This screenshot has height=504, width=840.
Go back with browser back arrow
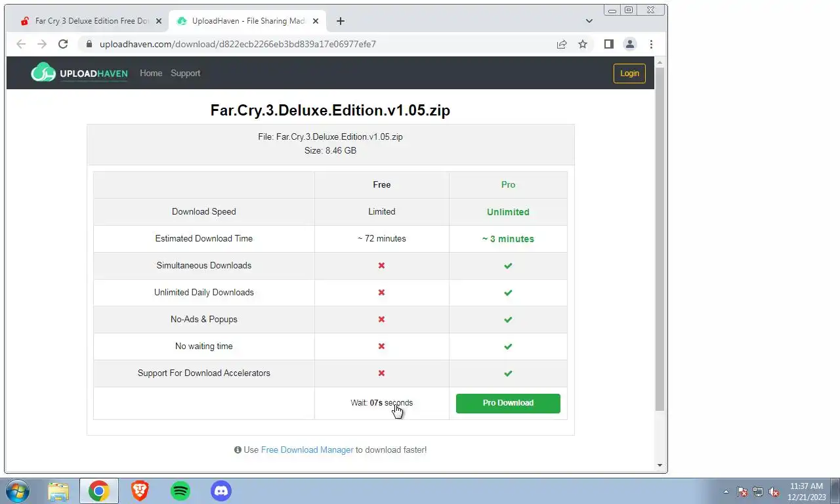point(21,44)
